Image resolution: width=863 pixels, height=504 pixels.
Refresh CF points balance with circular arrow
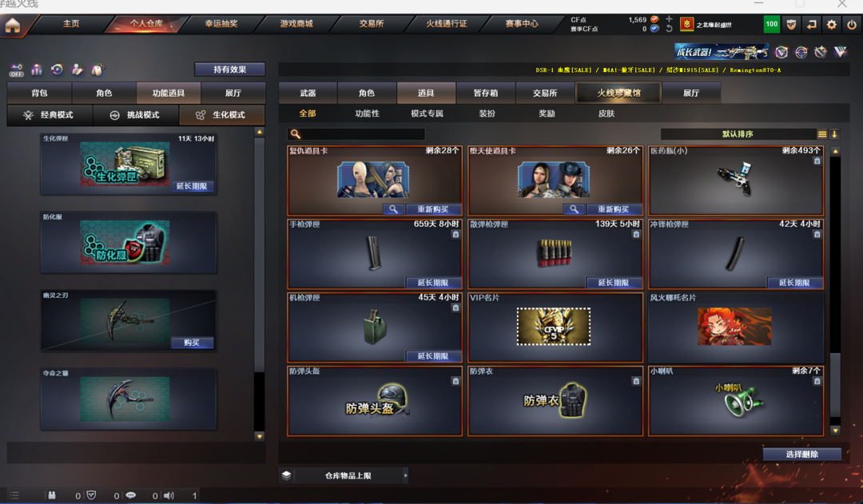click(x=670, y=29)
